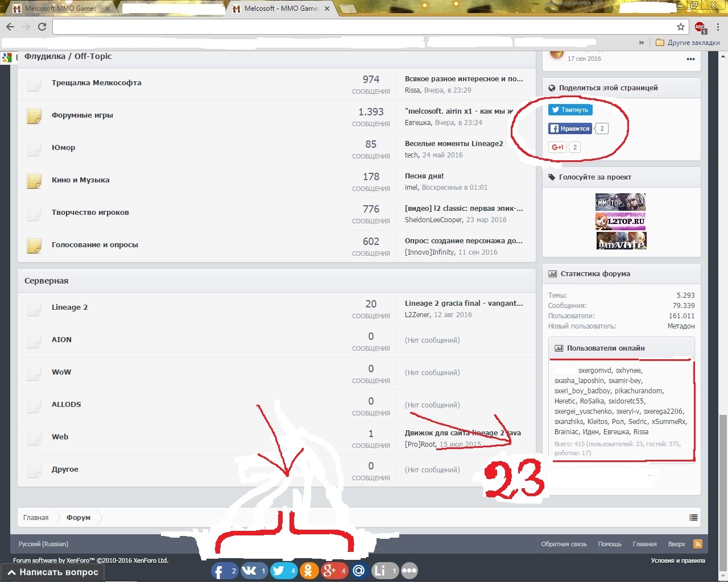
Task: Open the Другие закладки bookmarks folder
Action: pyautogui.click(x=688, y=43)
